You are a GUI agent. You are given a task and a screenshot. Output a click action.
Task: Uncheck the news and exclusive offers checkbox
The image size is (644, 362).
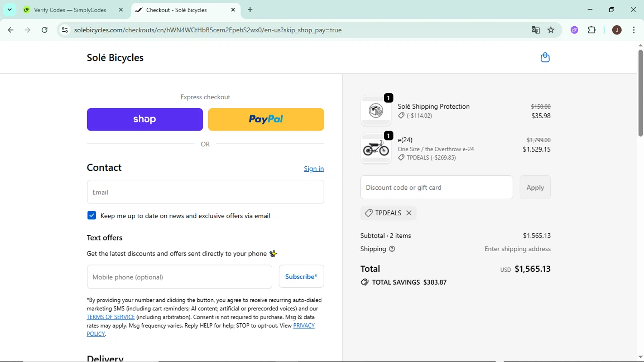click(x=91, y=216)
